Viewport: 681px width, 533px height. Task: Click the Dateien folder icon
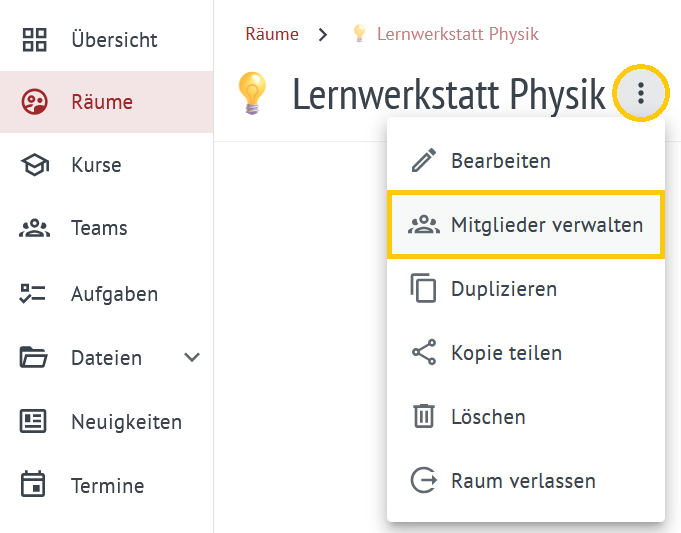tap(33, 357)
